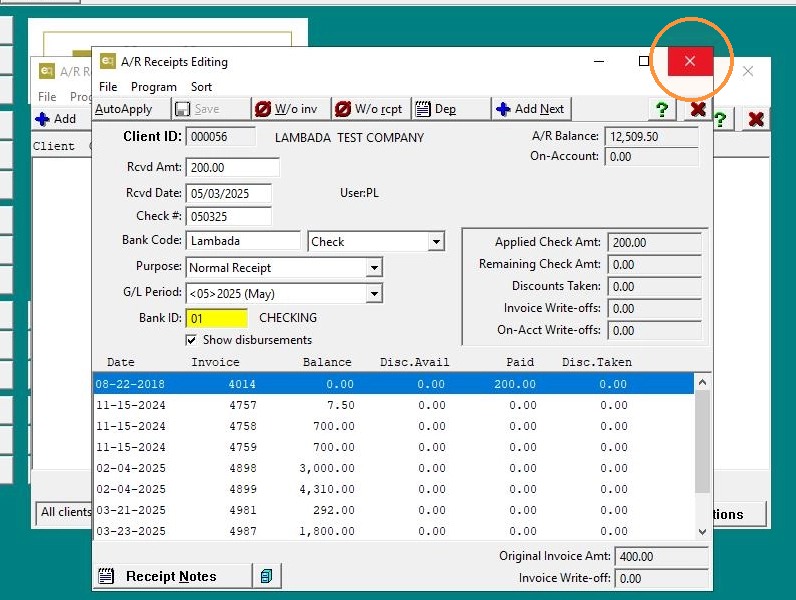Click the green question mark help icon in Receipts Editing

pyautogui.click(x=662, y=109)
